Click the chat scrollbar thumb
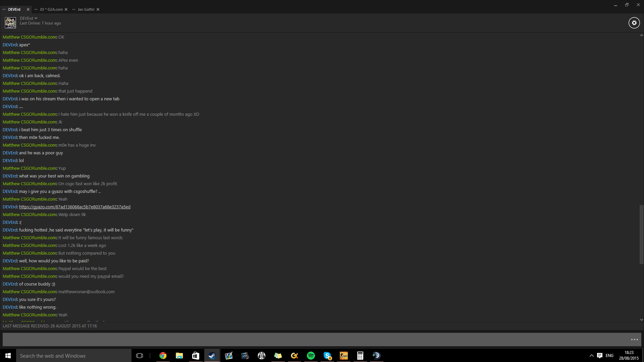Screen dimensions: 644x362 pos(641,234)
